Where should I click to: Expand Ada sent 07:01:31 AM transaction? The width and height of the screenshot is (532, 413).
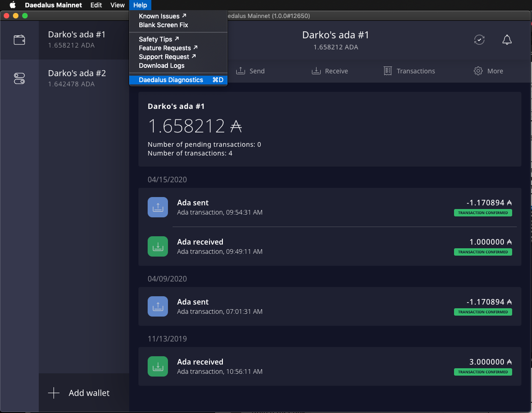coord(330,306)
